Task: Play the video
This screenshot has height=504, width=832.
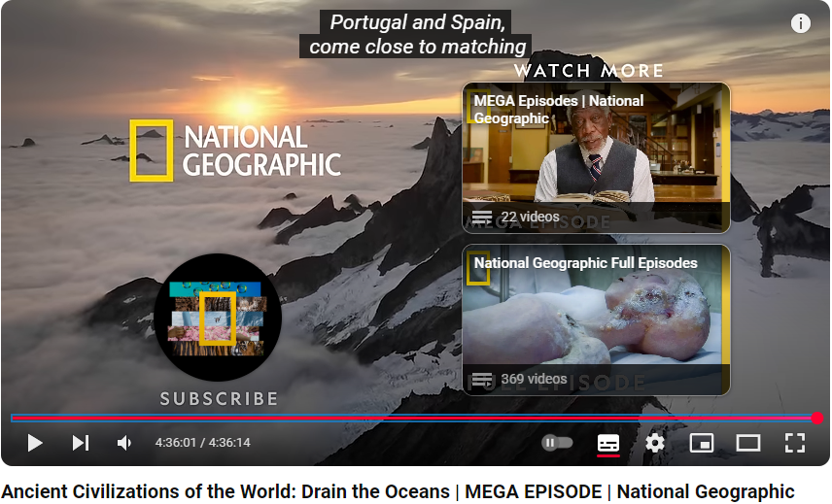Action: tap(35, 443)
